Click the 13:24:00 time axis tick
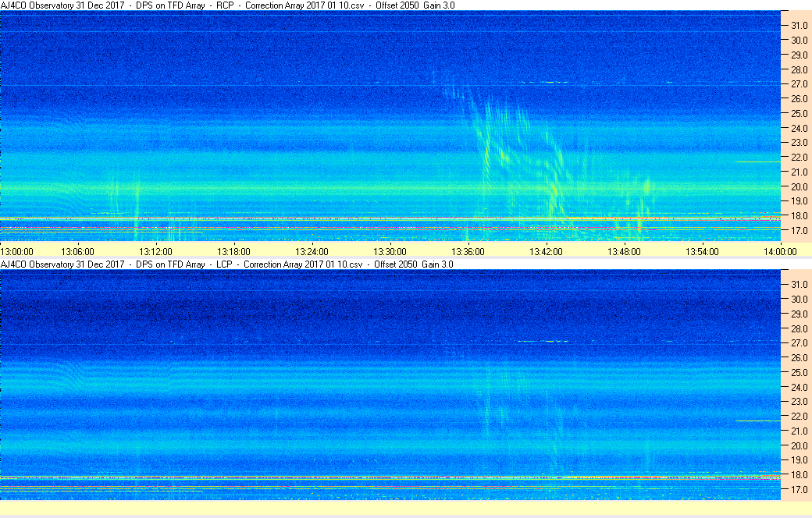 (x=312, y=251)
